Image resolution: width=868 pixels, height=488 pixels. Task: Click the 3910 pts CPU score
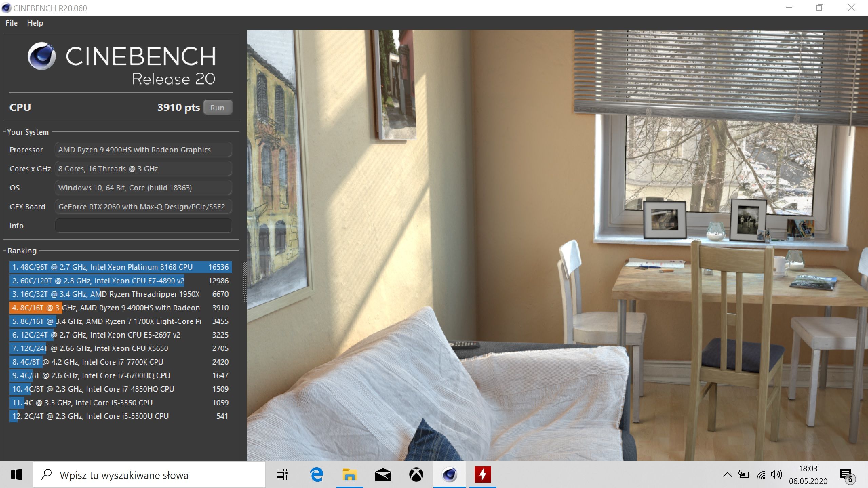179,107
